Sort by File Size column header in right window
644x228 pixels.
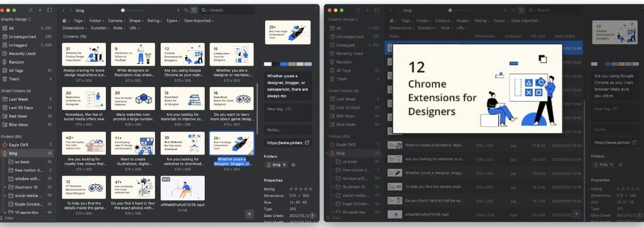[538, 36]
